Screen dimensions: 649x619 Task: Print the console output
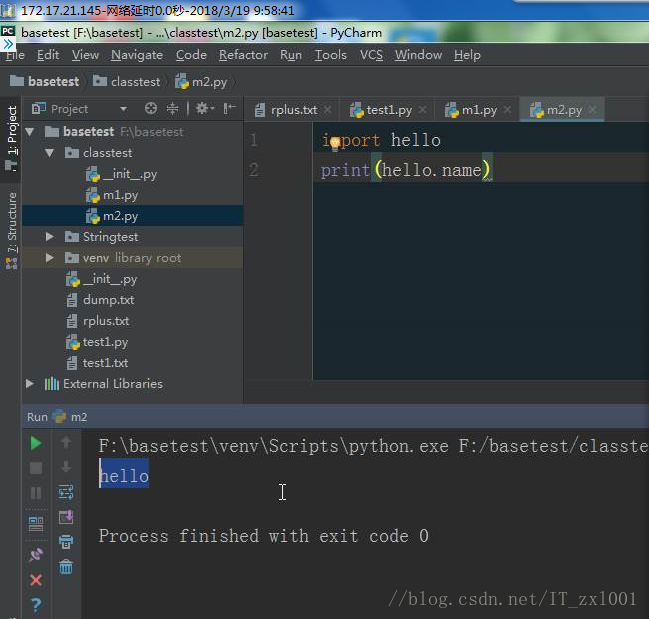pos(66,542)
